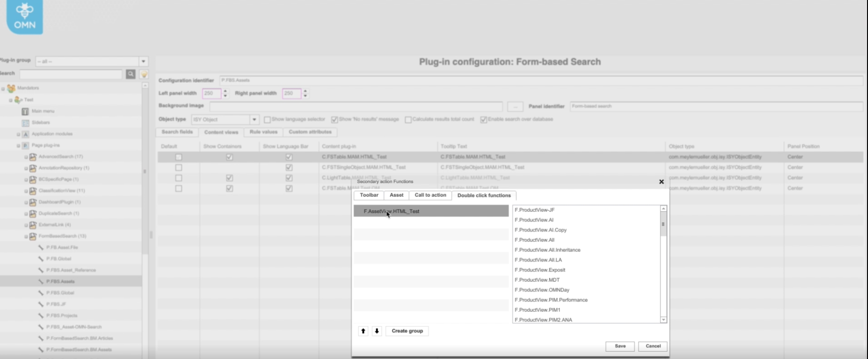Click the OMN bee logo
Screen dimensions: 868x359
[24, 16]
